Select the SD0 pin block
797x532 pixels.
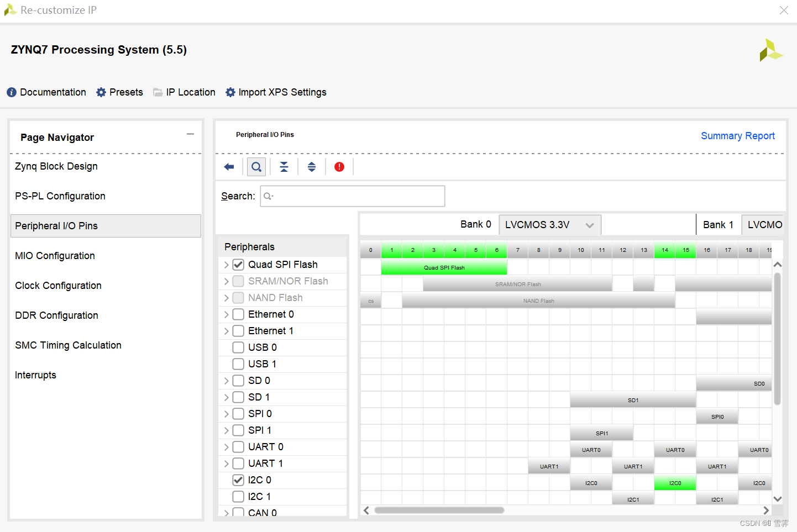click(x=734, y=383)
